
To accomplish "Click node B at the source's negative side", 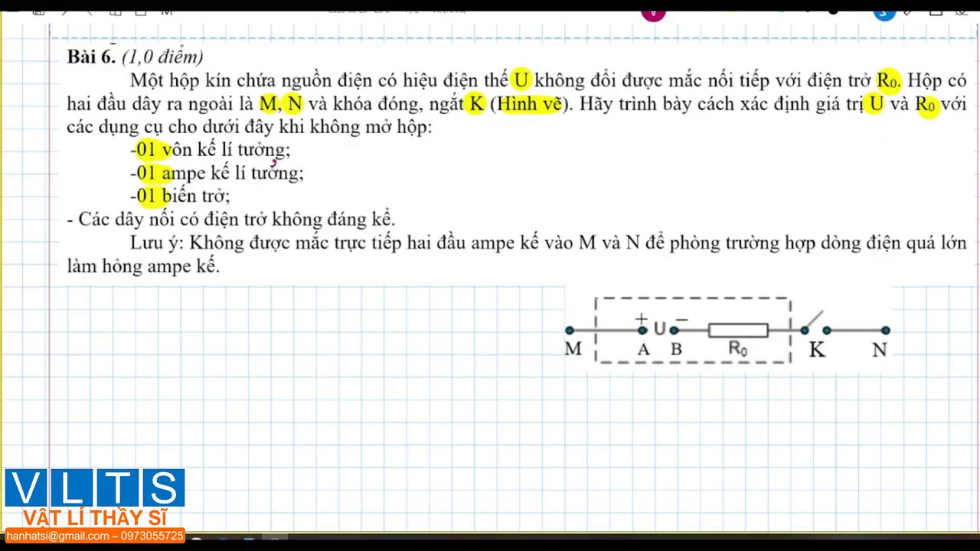I will pyautogui.click(x=674, y=331).
